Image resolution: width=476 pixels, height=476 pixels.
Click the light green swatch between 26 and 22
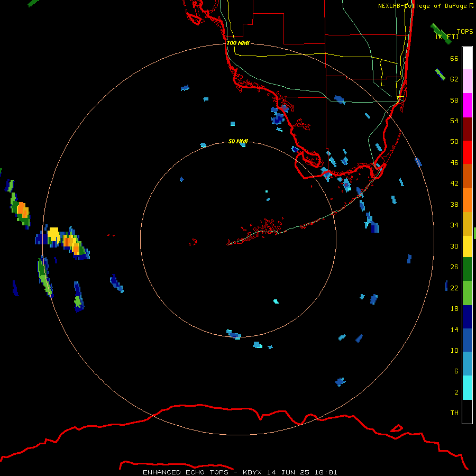pyautogui.click(x=467, y=293)
